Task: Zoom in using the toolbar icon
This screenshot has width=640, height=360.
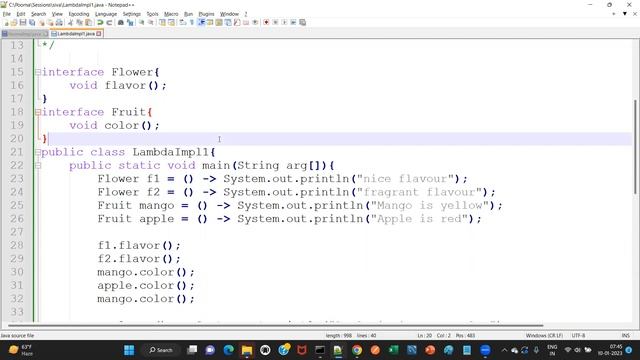Action: [142, 22]
